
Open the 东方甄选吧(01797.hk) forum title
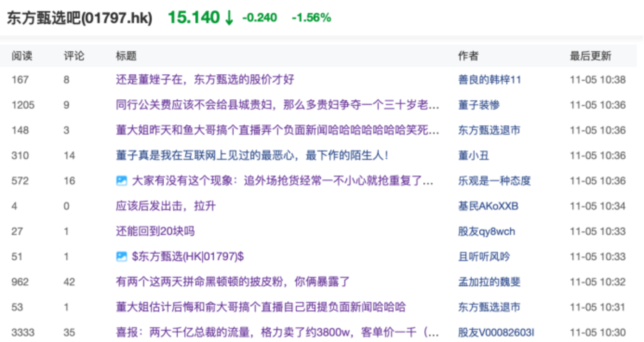coord(80,18)
